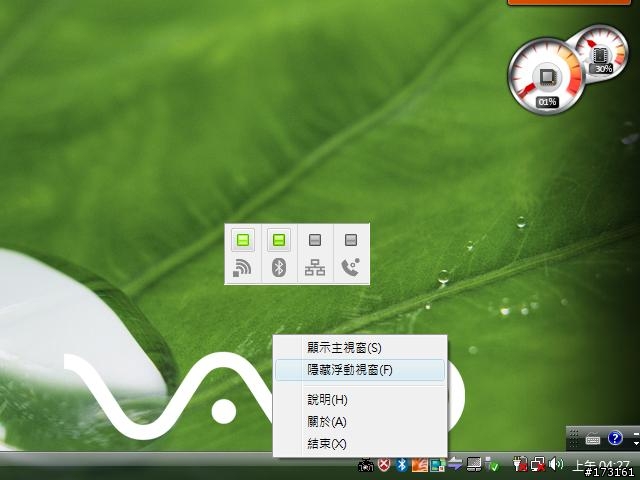This screenshot has height=480, width=640.
Task: Choose 結束(X) to exit
Action: 360,444
